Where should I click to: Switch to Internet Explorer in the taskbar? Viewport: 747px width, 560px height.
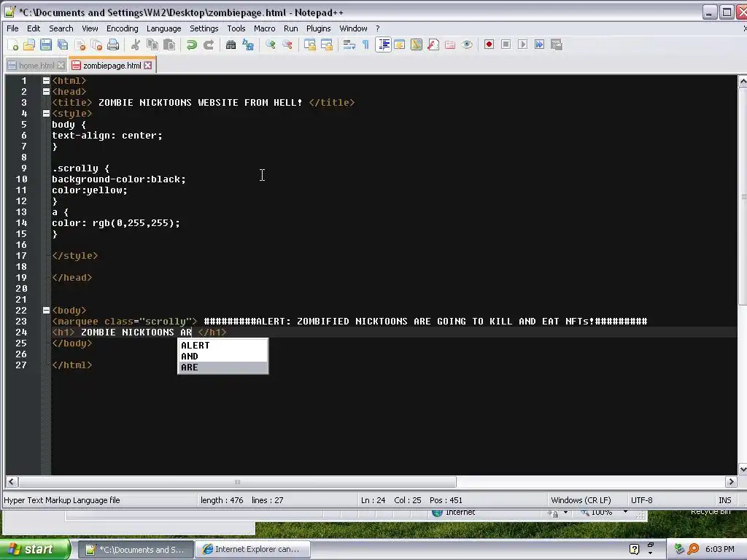coord(253,549)
